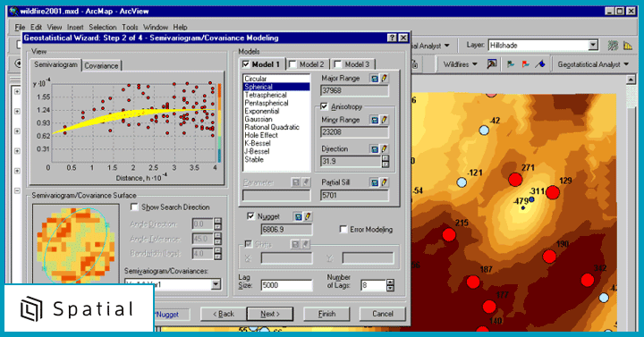
Task: Click the Next > button
Action: point(270,314)
